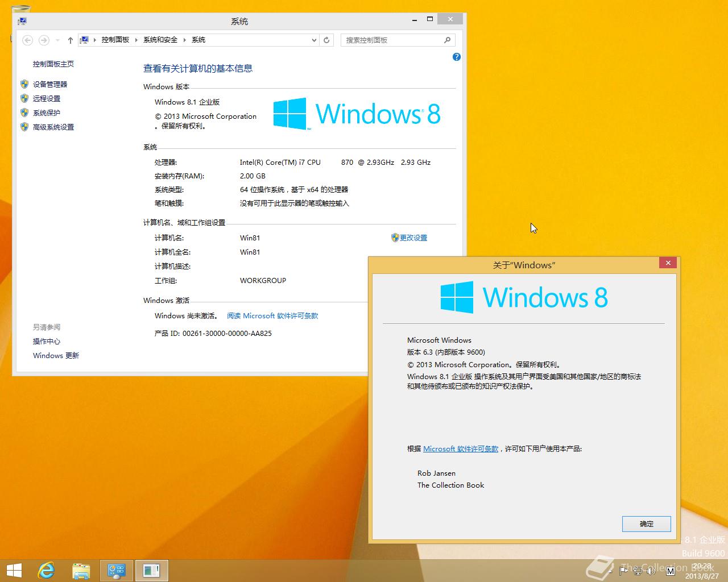The height and width of the screenshot is (582, 728).
Task: Close the 系统 window
Action: (x=450, y=19)
